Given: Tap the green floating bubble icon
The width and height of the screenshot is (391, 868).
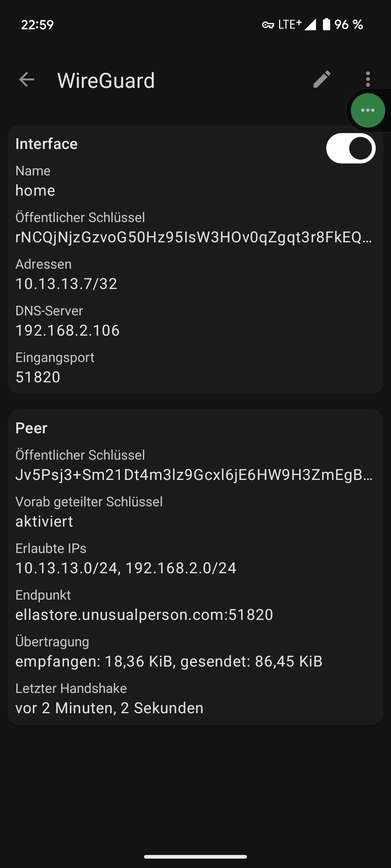Looking at the screenshot, I should [x=367, y=110].
